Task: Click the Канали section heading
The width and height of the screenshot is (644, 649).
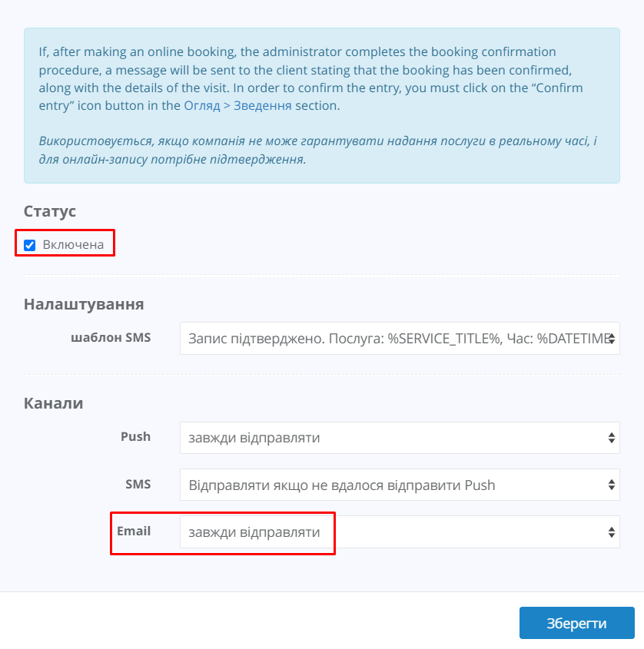Action: [54, 403]
